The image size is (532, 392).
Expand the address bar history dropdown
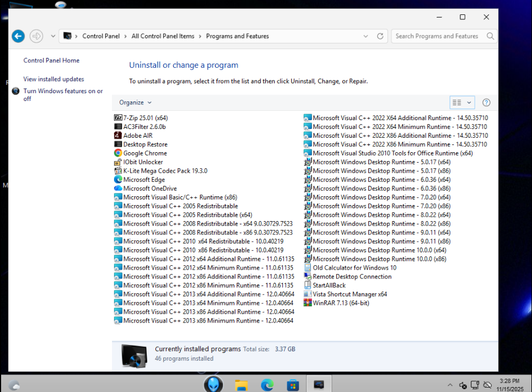366,36
